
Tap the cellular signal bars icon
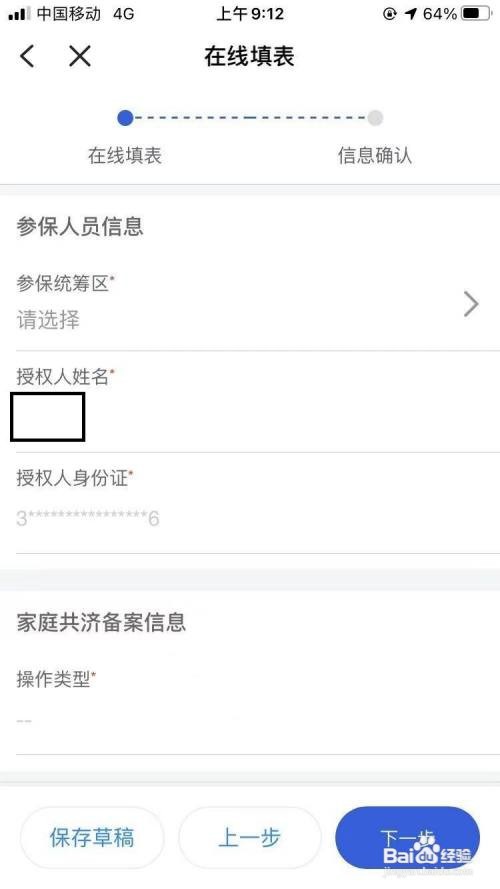(19, 14)
